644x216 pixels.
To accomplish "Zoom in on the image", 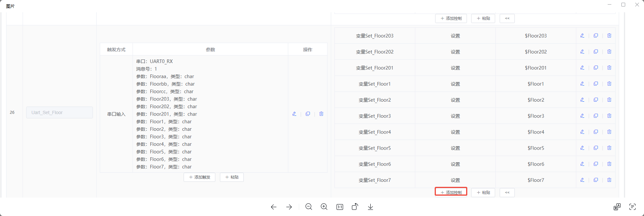I will (324, 207).
